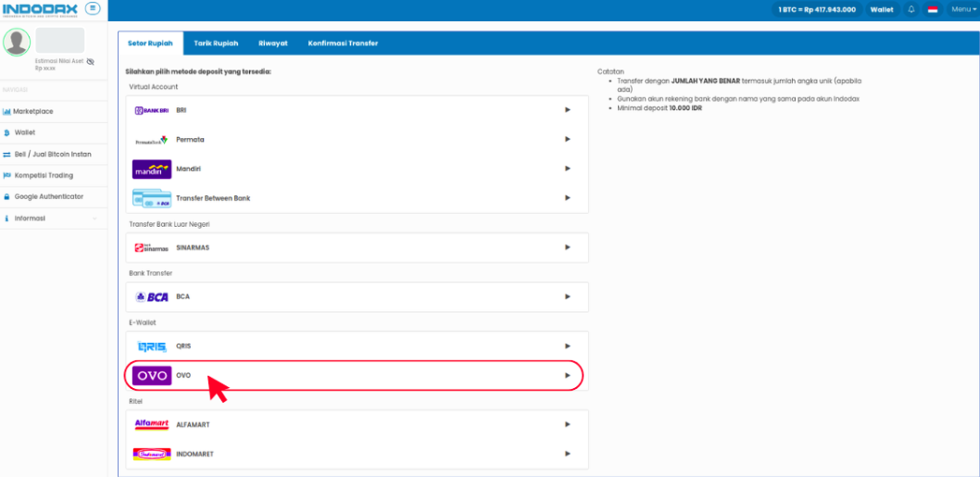Switch to the Riwayat tab
This screenshot has height=477, width=980.
272,44
